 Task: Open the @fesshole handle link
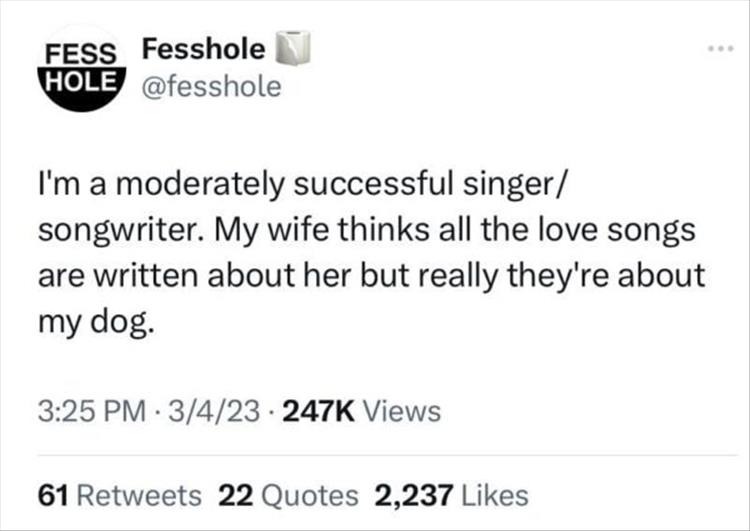(x=212, y=88)
